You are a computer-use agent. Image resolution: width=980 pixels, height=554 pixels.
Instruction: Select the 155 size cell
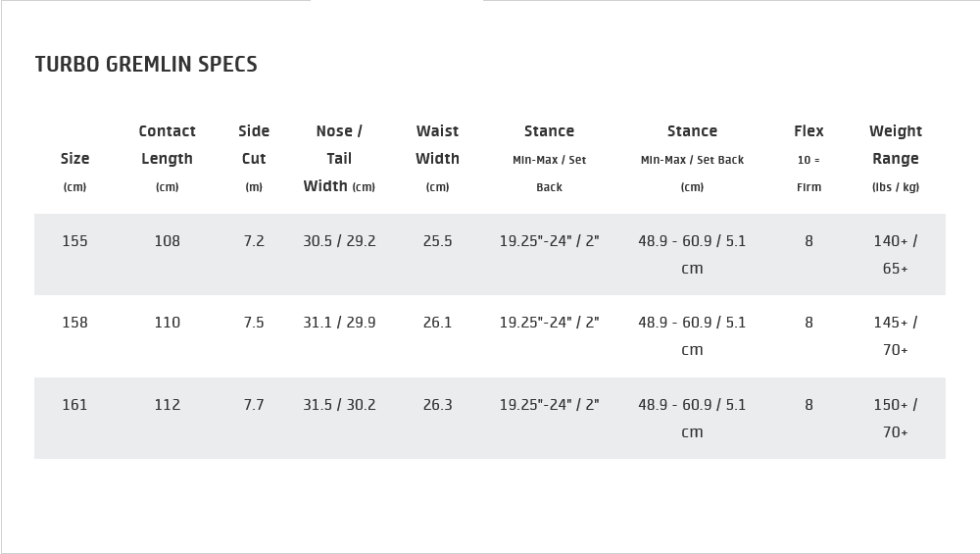(x=74, y=241)
